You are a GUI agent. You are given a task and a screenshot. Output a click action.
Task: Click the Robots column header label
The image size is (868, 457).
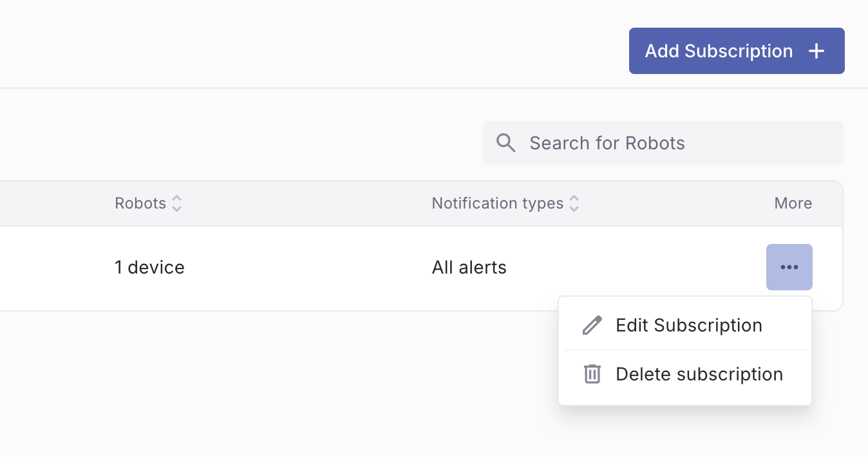(x=140, y=203)
